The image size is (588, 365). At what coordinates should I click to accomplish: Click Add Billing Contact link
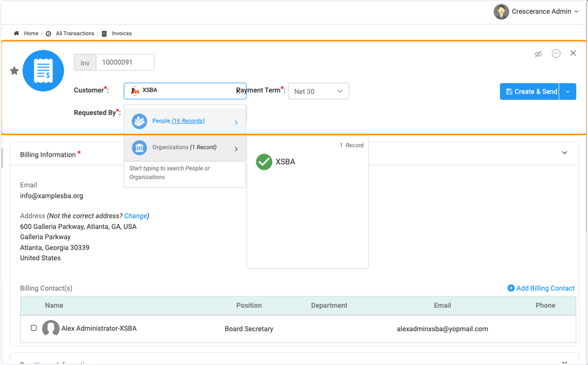click(x=545, y=288)
